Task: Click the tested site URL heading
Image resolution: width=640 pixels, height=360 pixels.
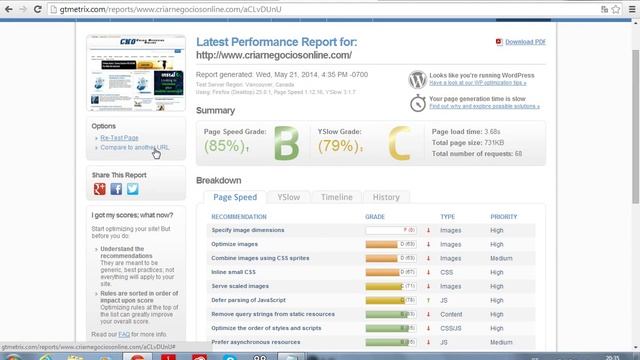Action: click(x=274, y=55)
